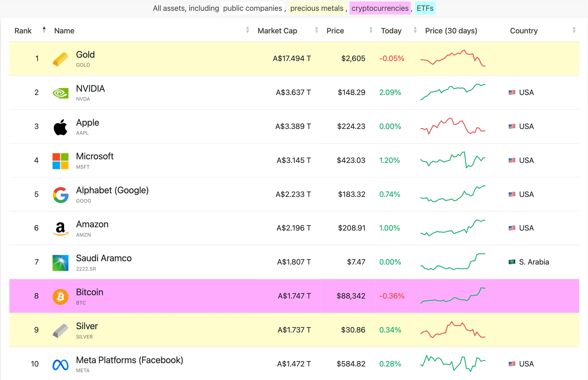Screen dimensions: 588x380
Task: Click the Meta infinity logo icon
Action: point(60,365)
